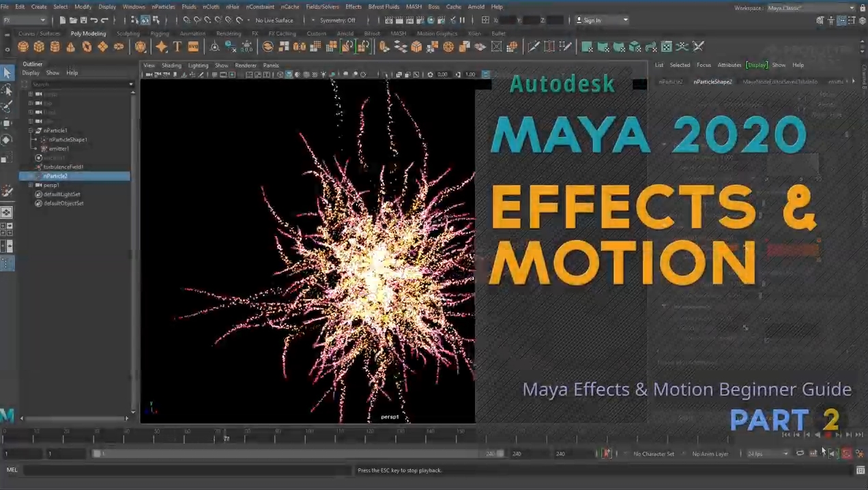Image resolution: width=868 pixels, height=490 pixels.
Task: Select the polygon Type text tool
Action: [x=177, y=46]
